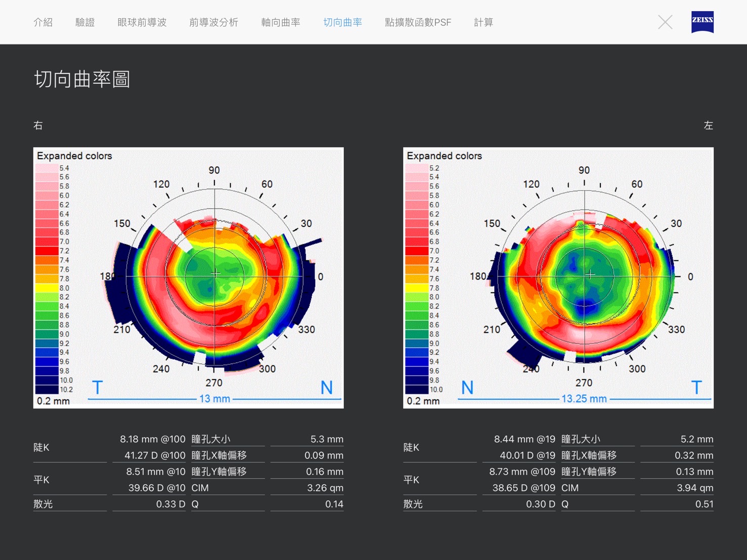
Task: Click the right eye 13 mm scale label
Action: point(214,399)
